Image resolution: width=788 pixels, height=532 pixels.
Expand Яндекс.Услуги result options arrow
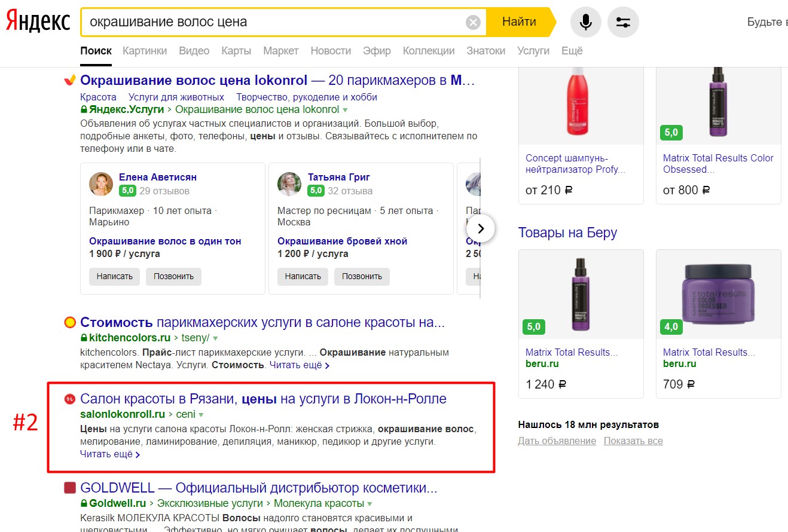coord(345,110)
